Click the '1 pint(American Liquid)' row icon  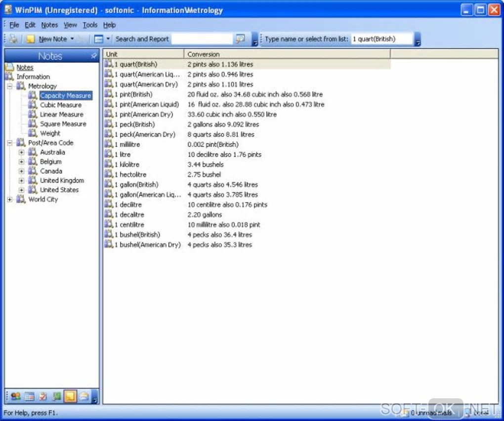109,104
